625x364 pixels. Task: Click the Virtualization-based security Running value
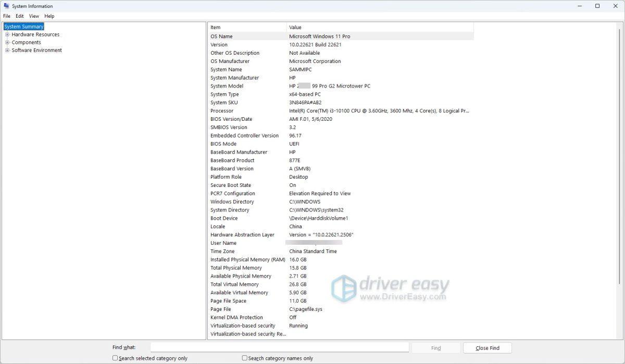click(x=298, y=325)
